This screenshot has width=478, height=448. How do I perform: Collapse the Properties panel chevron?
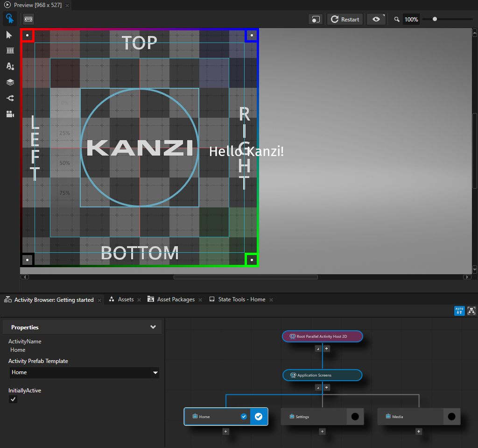(153, 327)
